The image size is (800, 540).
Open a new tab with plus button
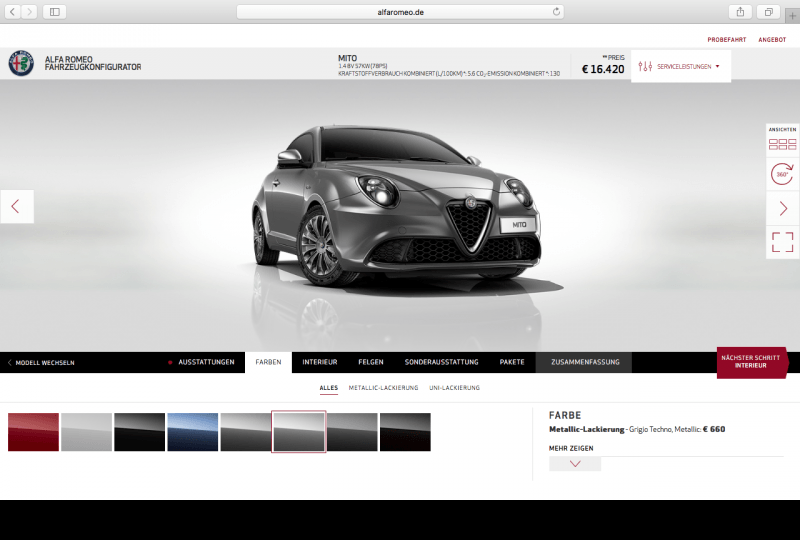point(792,16)
